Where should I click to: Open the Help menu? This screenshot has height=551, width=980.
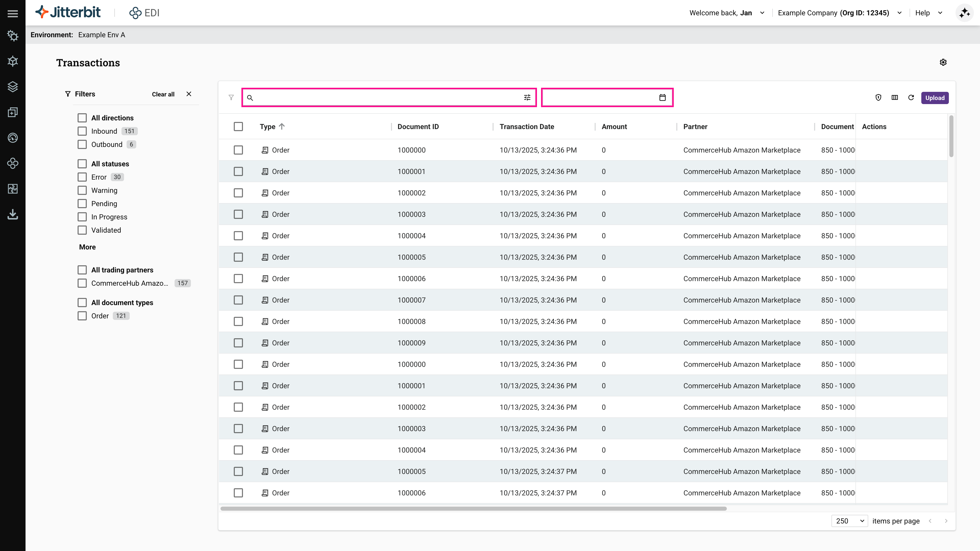[x=928, y=13]
